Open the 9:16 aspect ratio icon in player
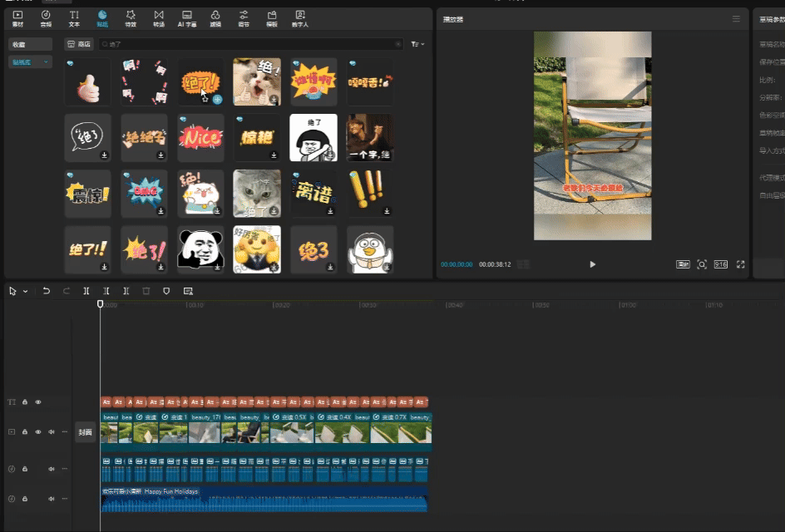The image size is (785, 532). pyautogui.click(x=720, y=264)
